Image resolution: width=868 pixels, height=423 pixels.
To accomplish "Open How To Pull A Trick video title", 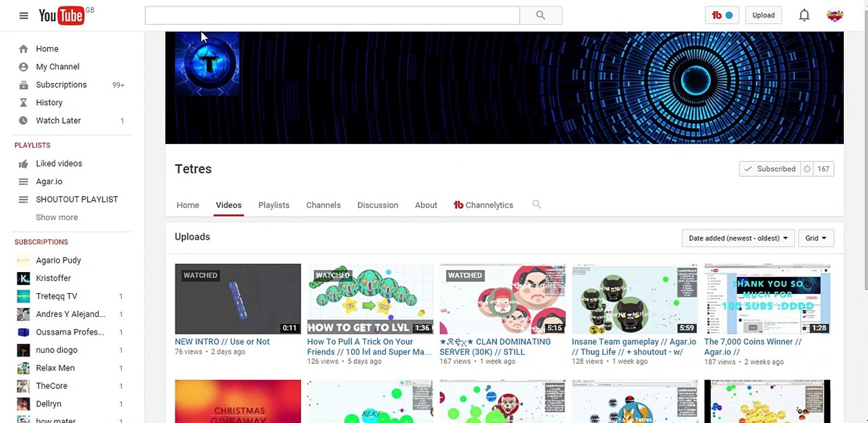I will coord(369,347).
